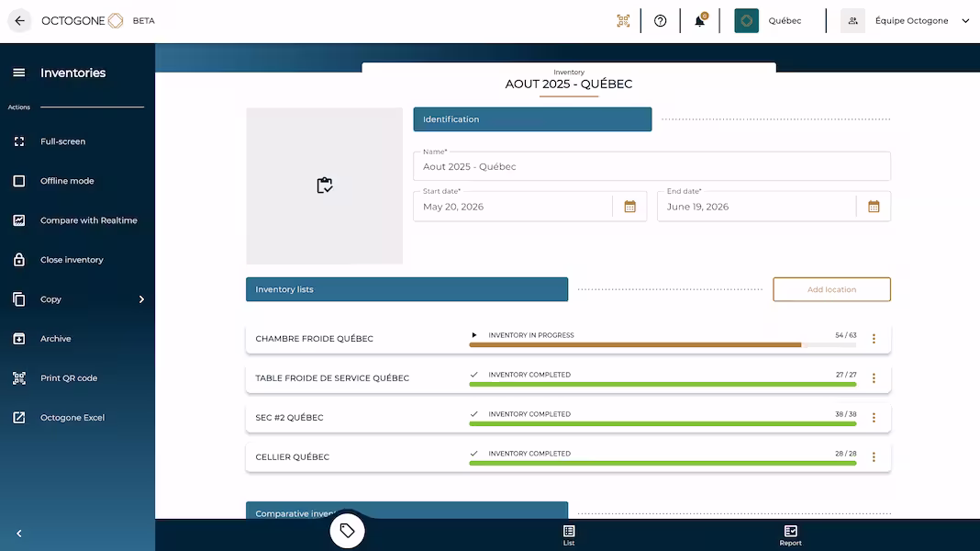Expand the Copy submenu arrow

(x=141, y=299)
